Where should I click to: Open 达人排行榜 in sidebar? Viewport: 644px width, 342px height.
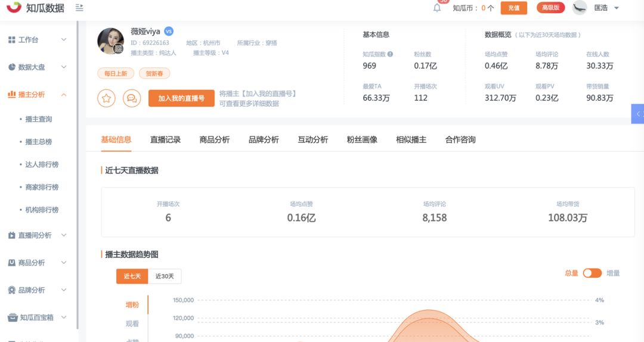(42, 164)
